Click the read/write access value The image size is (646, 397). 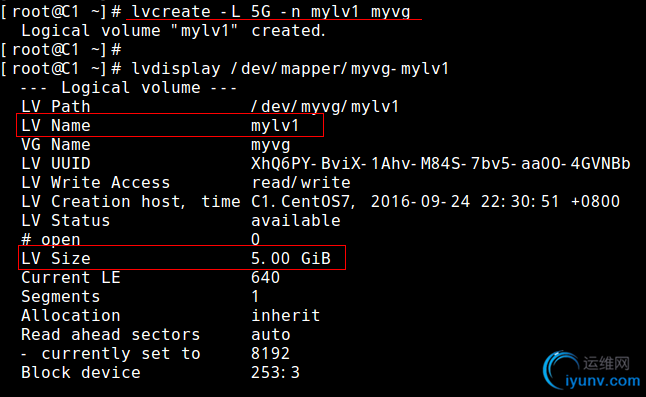(x=301, y=182)
